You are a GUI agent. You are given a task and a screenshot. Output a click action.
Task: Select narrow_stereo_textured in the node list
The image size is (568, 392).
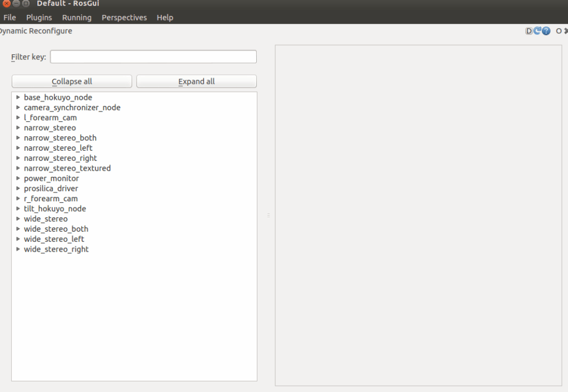[67, 168]
